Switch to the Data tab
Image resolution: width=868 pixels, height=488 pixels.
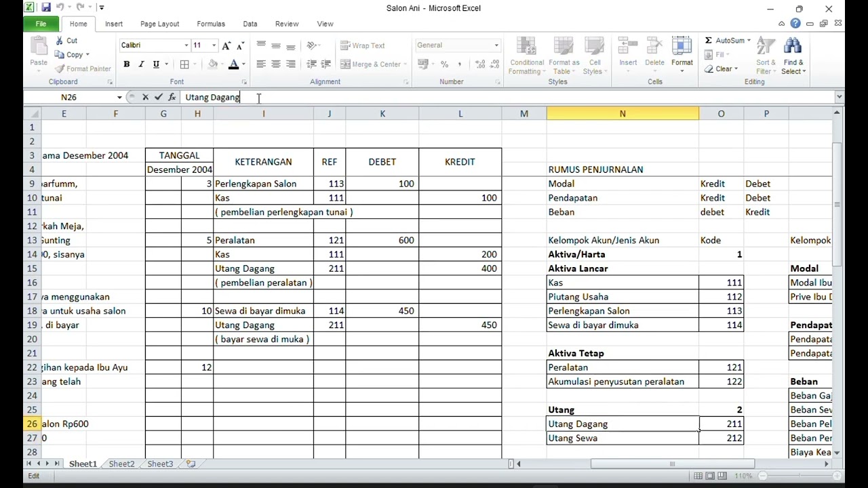(x=250, y=24)
